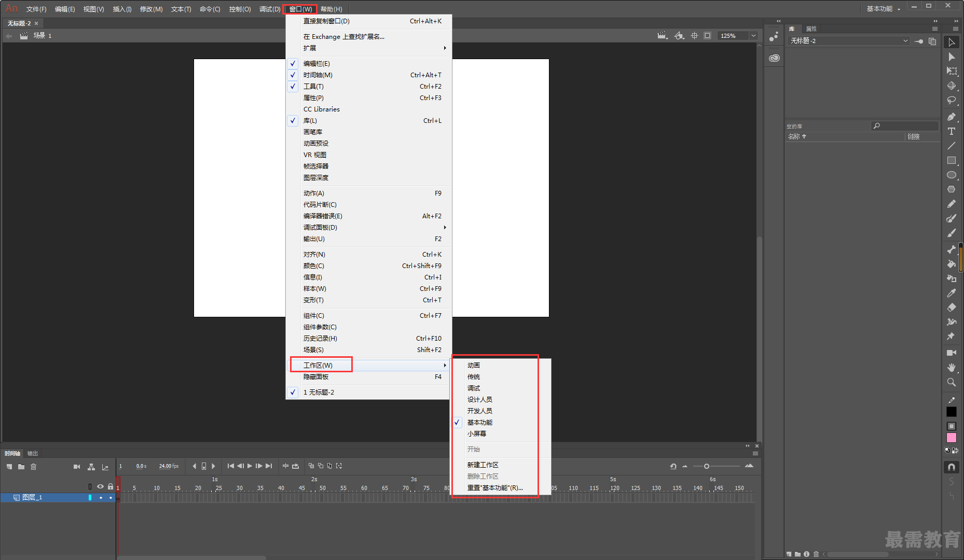The image size is (964, 560).
Task: Expand the 调试面板(D) submenu
Action: (368, 228)
